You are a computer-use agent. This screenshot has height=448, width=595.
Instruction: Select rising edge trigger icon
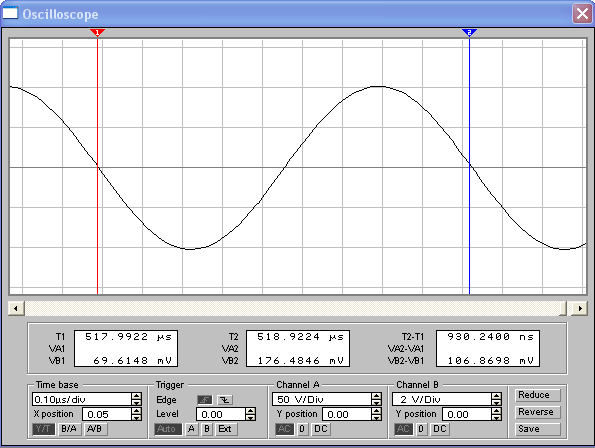click(205, 400)
